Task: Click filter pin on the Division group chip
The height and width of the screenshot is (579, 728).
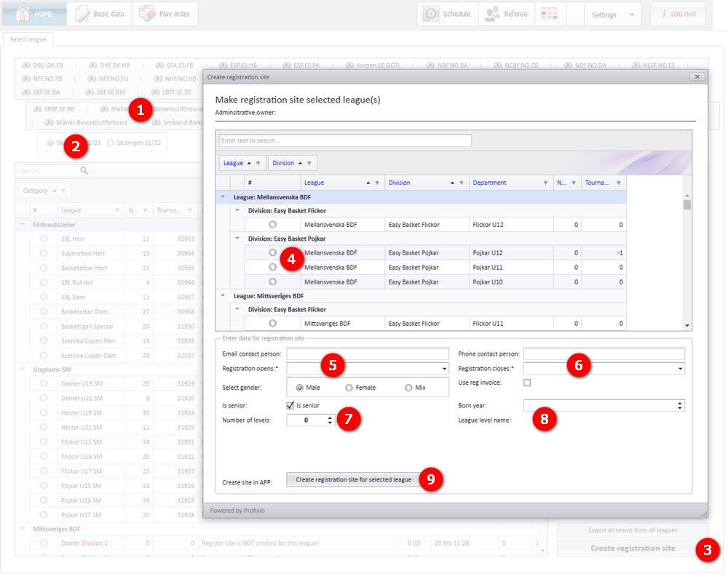Action: click(x=309, y=164)
